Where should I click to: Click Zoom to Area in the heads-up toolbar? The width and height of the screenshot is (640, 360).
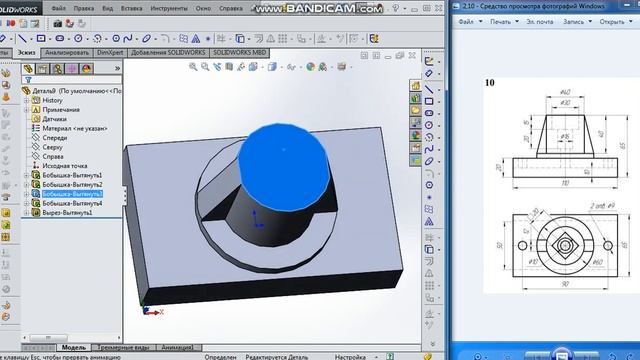205,67
